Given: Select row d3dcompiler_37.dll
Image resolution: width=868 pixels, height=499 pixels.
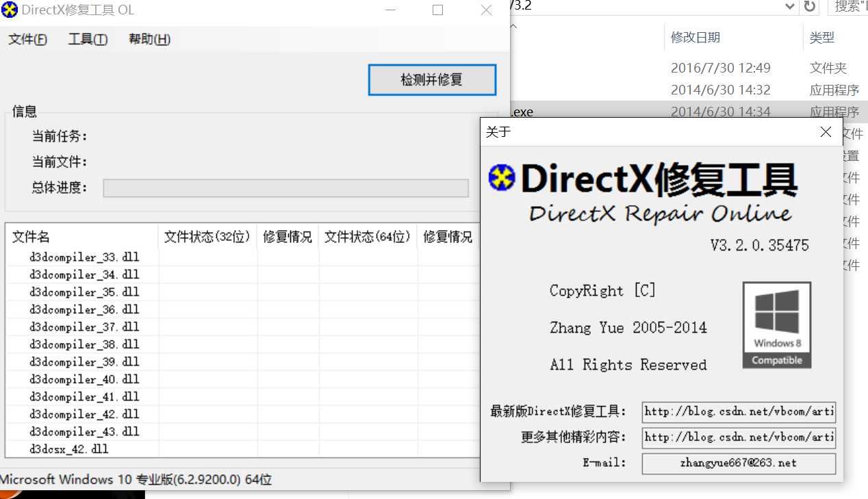Looking at the screenshot, I should pos(243,327).
